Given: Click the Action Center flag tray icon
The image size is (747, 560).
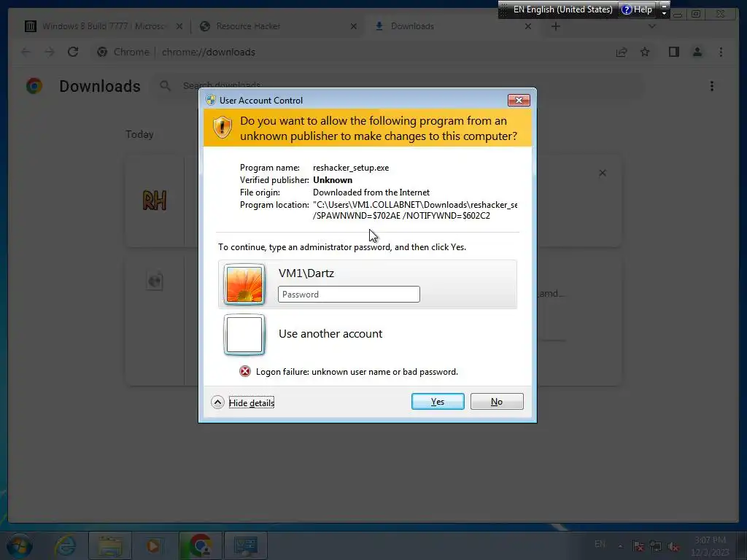Looking at the screenshot, I should click(x=638, y=546).
